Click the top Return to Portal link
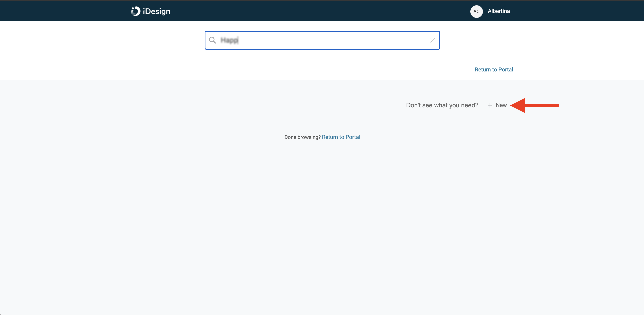644x315 pixels. coord(493,69)
